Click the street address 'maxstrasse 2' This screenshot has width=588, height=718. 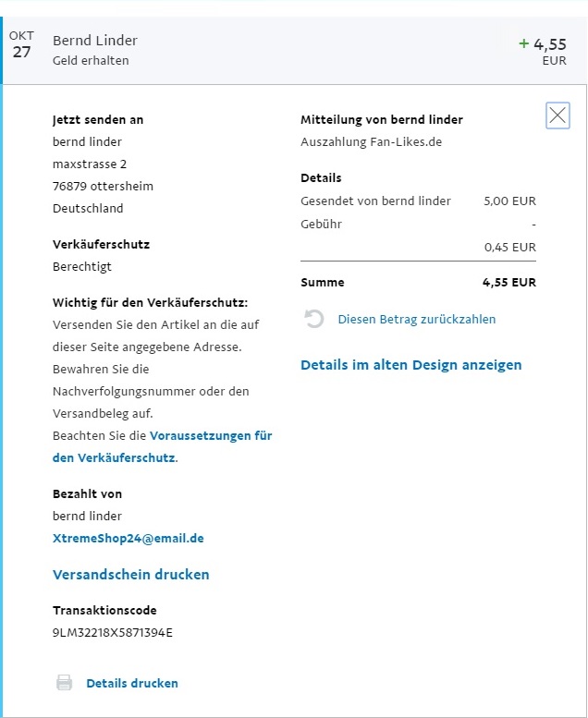pyautogui.click(x=90, y=164)
